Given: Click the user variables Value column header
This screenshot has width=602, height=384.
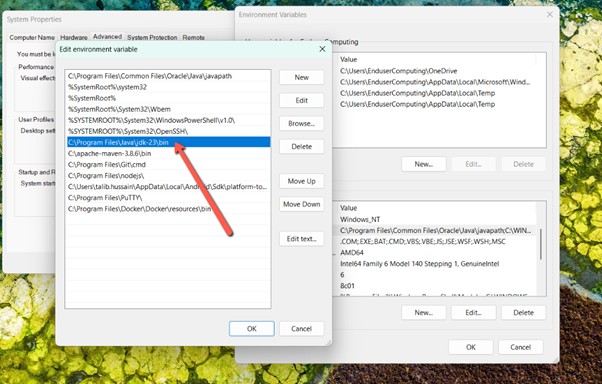Looking at the screenshot, I should [x=348, y=60].
